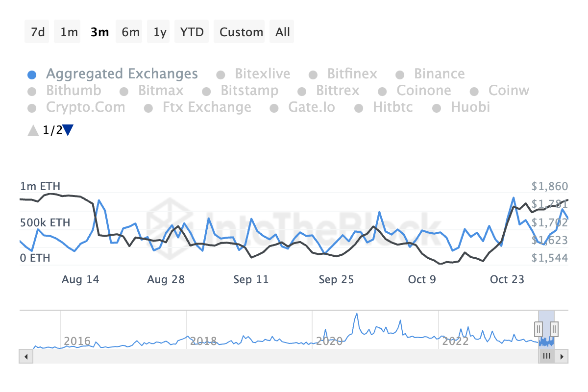Select the All time range

tap(282, 31)
